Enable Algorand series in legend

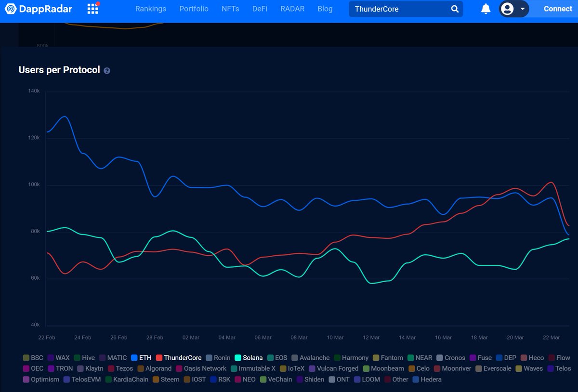click(155, 368)
